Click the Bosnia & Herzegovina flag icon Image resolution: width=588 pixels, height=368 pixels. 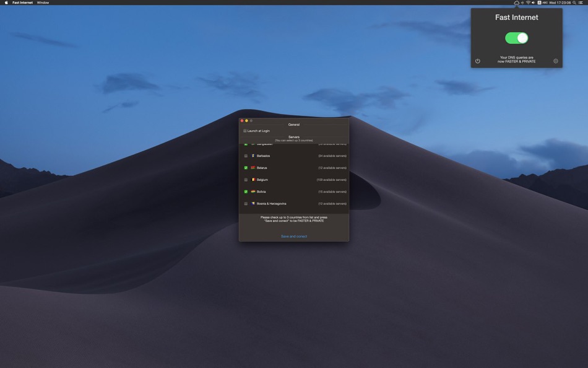point(253,204)
